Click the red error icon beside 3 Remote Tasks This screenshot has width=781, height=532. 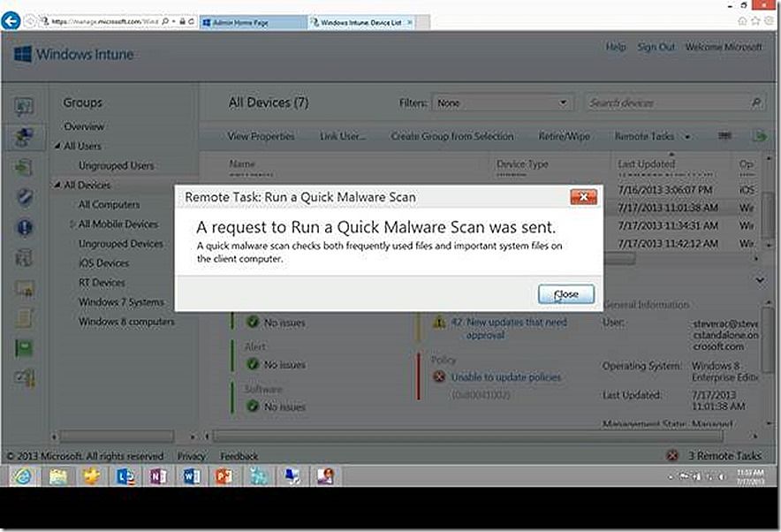point(672,455)
